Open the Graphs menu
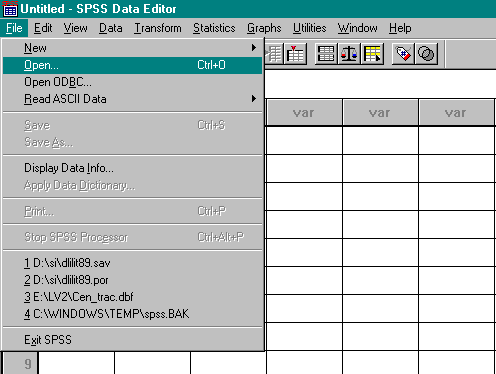Screen dimensions: 496x374 pyautogui.click(x=264, y=28)
